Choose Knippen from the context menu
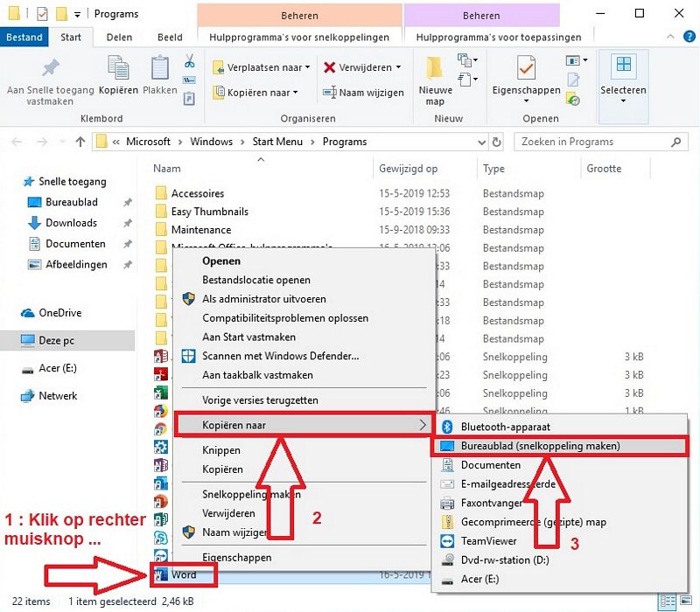The width and height of the screenshot is (700, 612). tap(304, 450)
